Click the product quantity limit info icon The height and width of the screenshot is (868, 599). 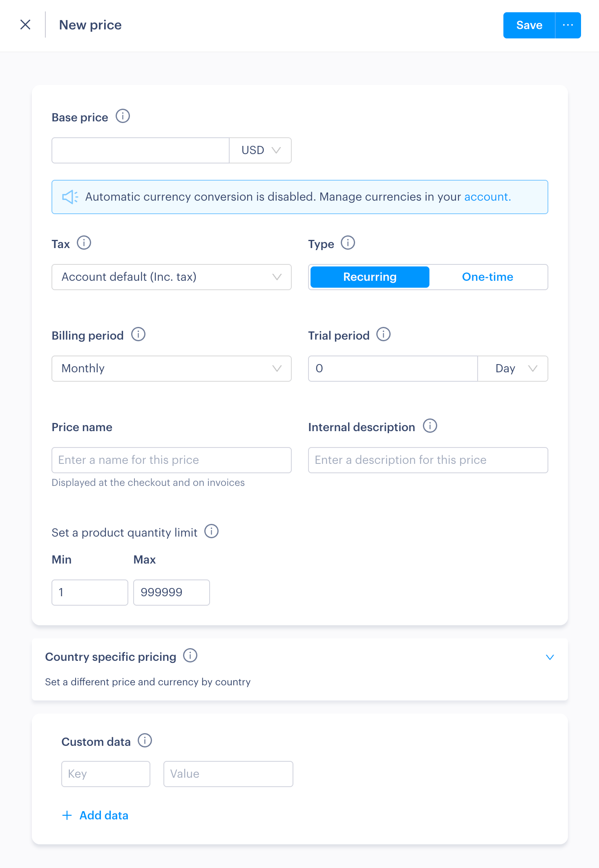point(212,532)
